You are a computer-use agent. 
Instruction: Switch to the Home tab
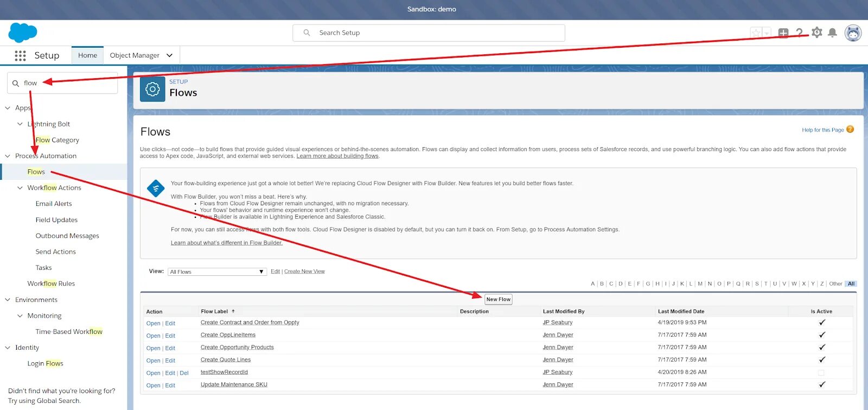pos(87,55)
